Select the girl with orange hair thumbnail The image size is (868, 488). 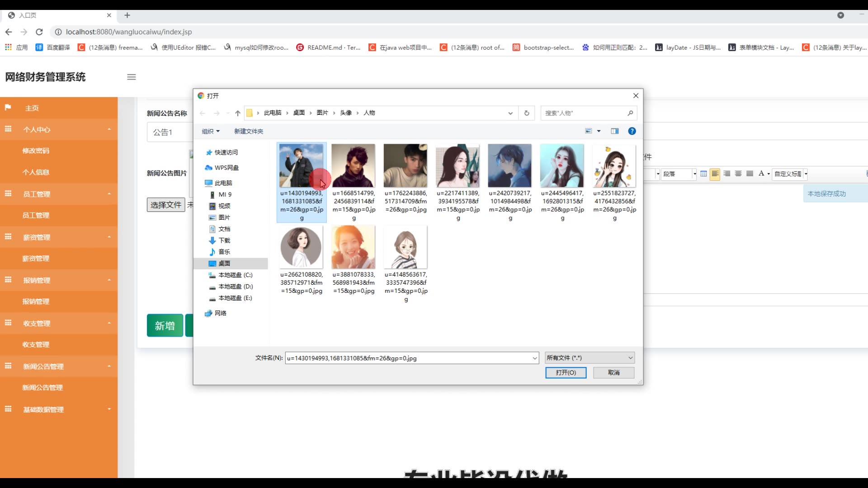click(x=354, y=248)
